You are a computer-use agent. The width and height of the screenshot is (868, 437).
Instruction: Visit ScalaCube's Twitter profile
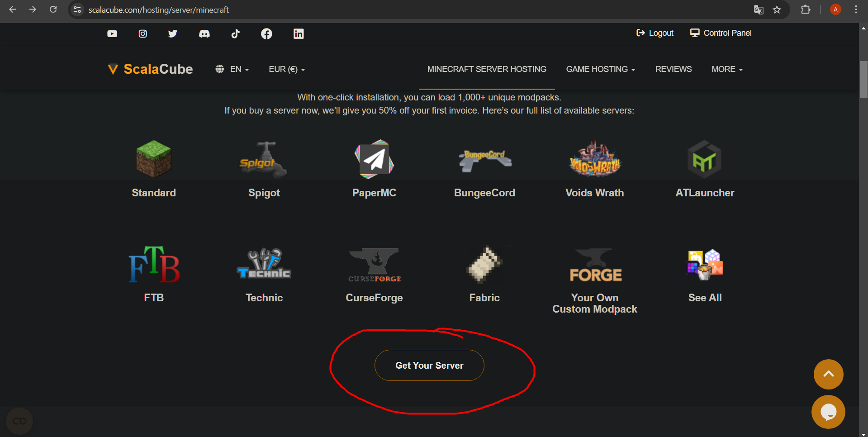click(x=172, y=33)
